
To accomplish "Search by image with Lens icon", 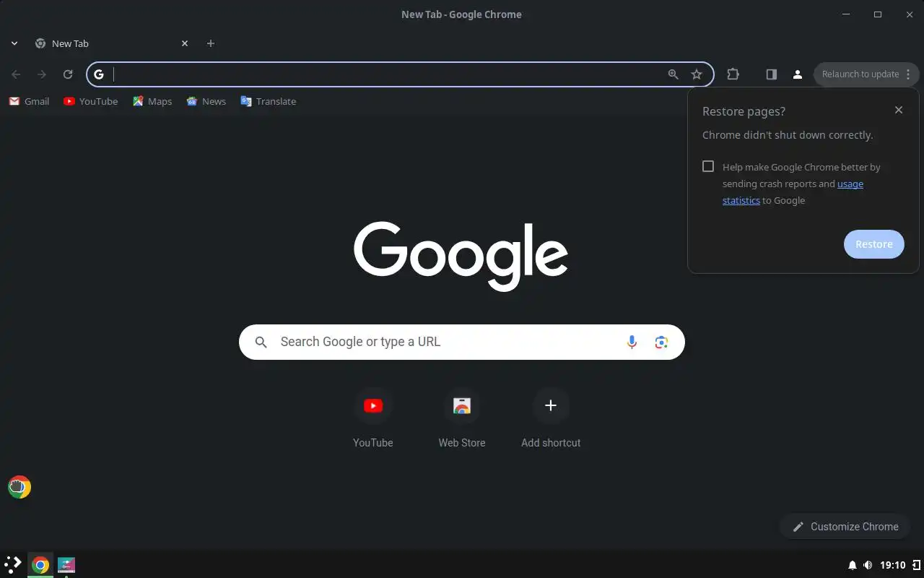I will (661, 342).
